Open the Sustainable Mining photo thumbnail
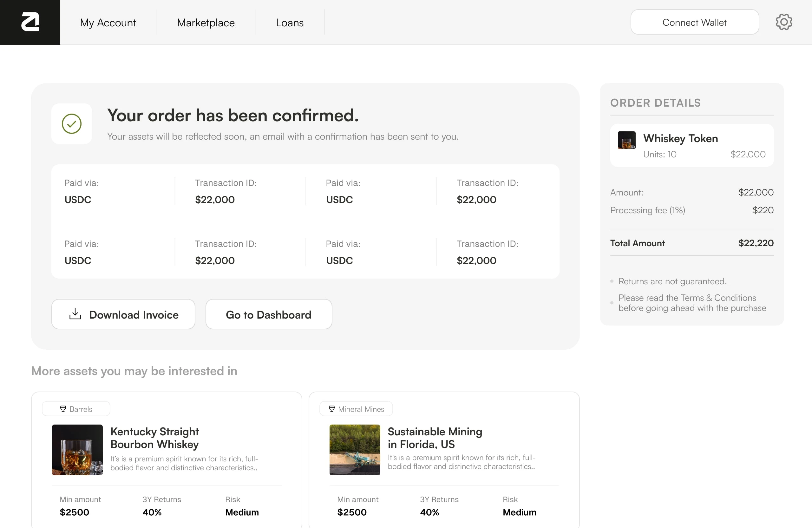812x528 pixels. tap(355, 450)
